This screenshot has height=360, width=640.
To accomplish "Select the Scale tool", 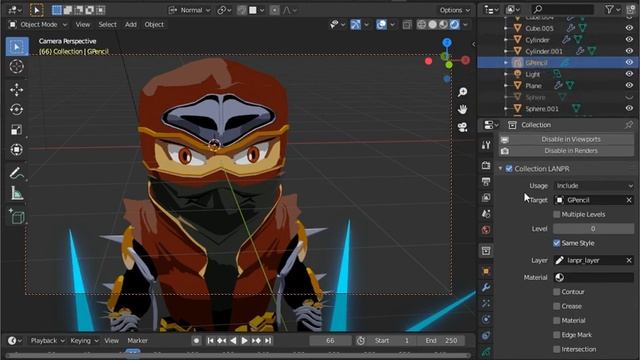I will tap(17, 130).
